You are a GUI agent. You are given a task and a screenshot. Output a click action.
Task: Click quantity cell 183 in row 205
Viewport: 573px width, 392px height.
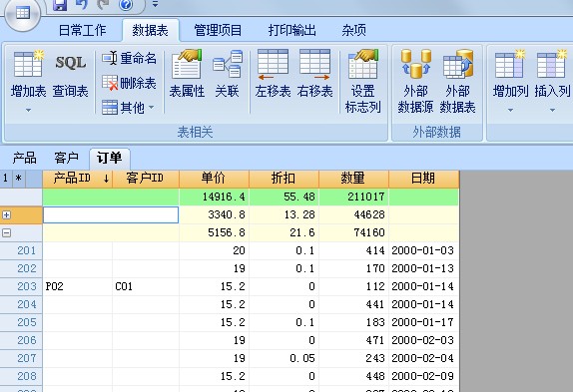pyautogui.click(x=353, y=322)
